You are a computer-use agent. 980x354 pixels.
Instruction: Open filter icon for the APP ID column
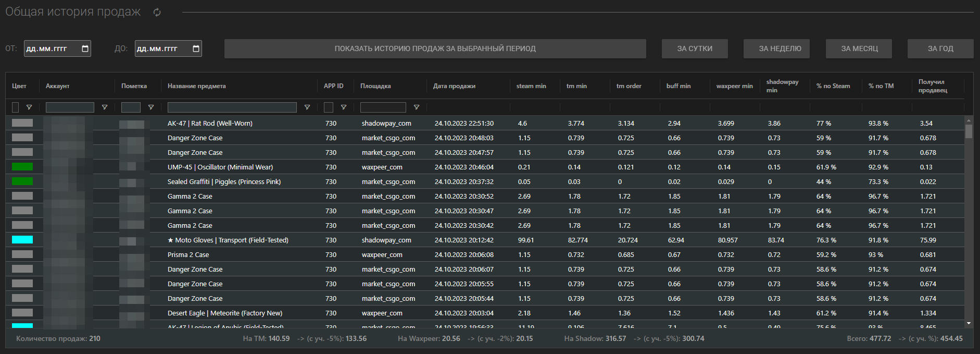coord(344,107)
